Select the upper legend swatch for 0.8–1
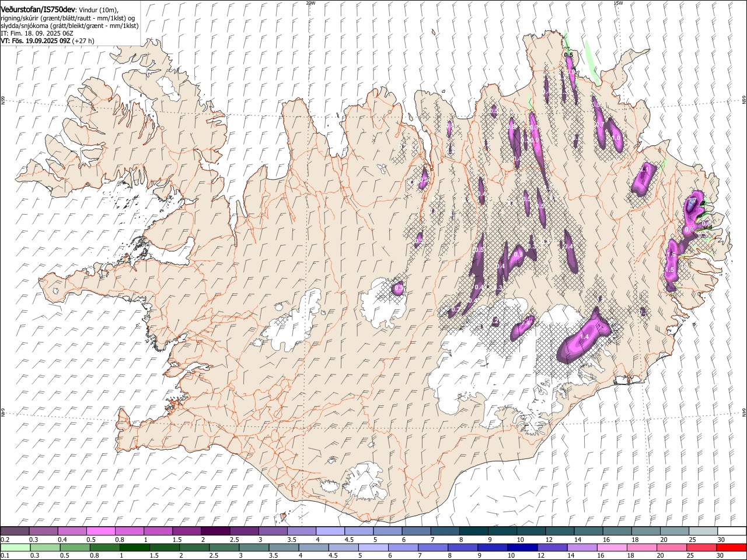This screenshot has width=747, height=560. 130,531
